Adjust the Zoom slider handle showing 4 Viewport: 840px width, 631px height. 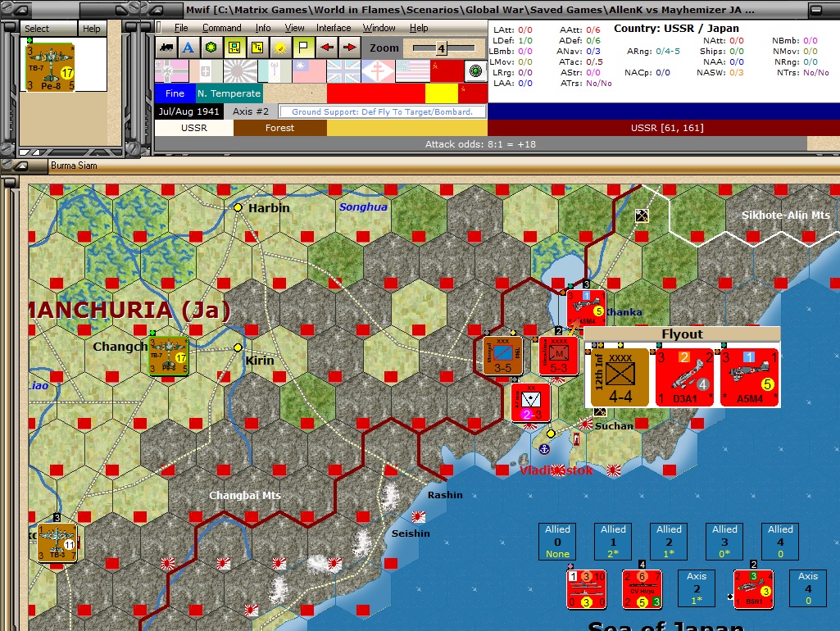[441, 48]
